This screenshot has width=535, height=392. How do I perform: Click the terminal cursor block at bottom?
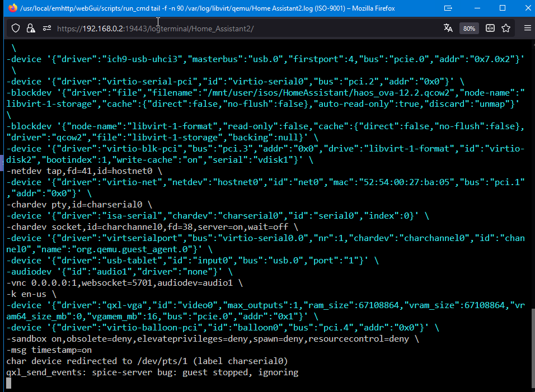pyautogui.click(x=9, y=384)
